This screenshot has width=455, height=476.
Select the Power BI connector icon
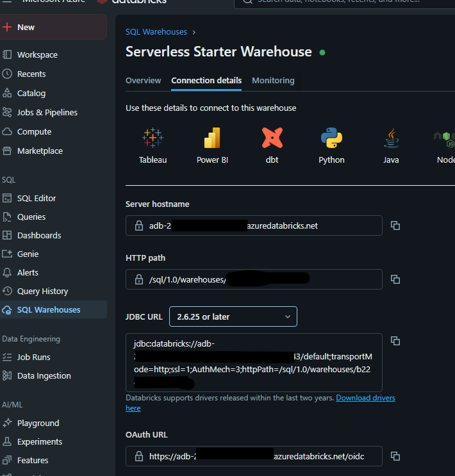click(x=212, y=138)
